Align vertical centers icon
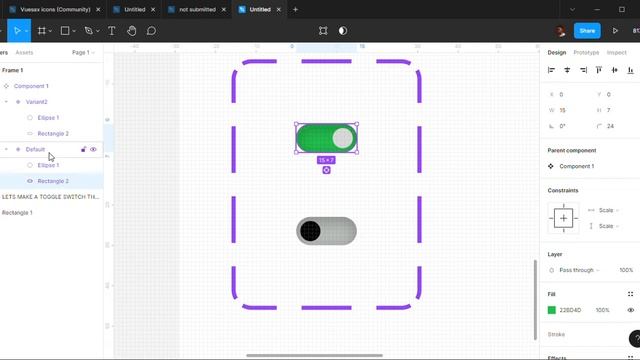Screen dimensions: 640x360 (615, 70)
